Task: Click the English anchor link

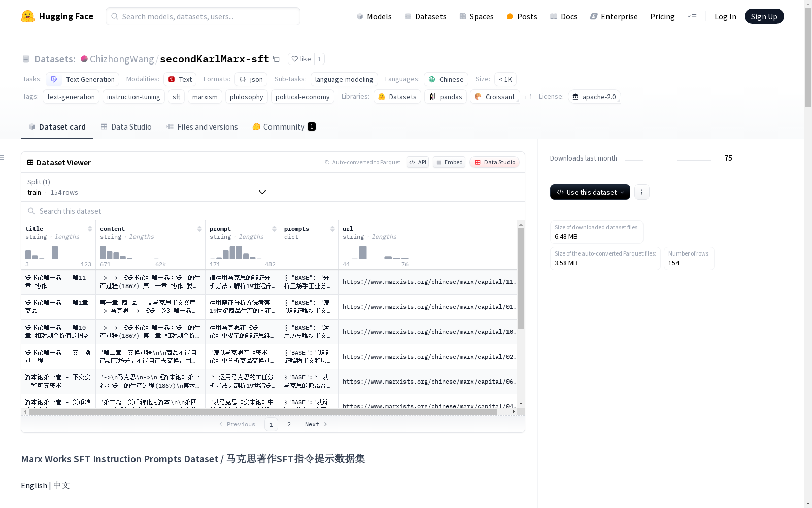Action: [34, 485]
